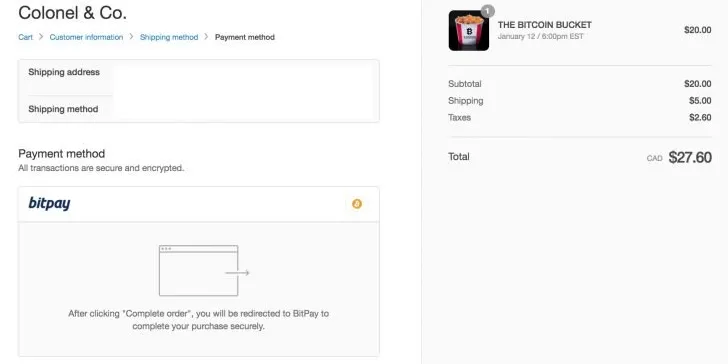Click the quantity badge on product image
The width and height of the screenshot is (728, 364).
(x=488, y=11)
